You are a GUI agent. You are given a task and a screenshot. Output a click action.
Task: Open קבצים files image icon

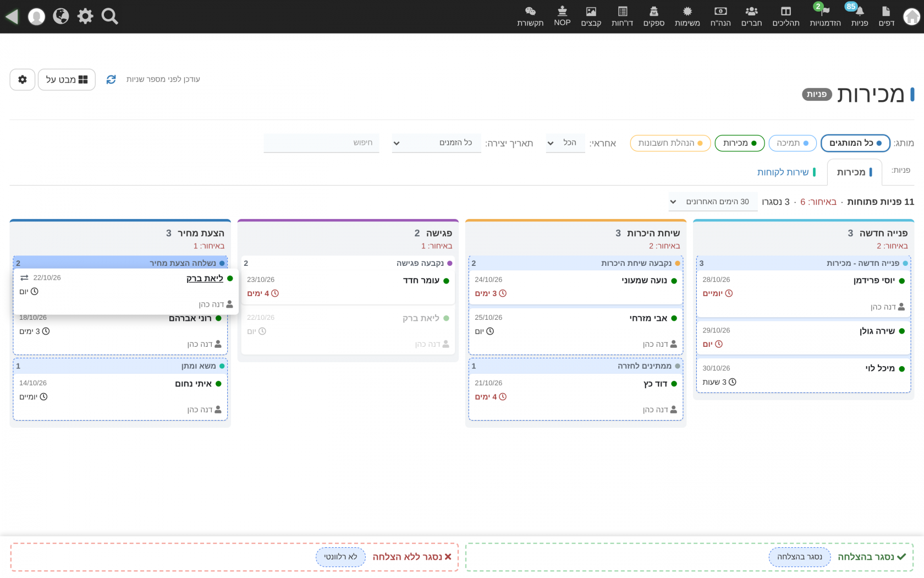pyautogui.click(x=591, y=17)
